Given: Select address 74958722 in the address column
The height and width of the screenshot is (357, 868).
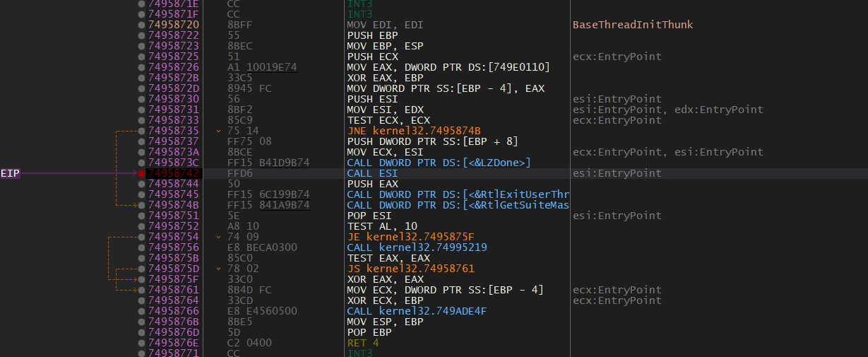Looking at the screenshot, I should pyautogui.click(x=174, y=35).
